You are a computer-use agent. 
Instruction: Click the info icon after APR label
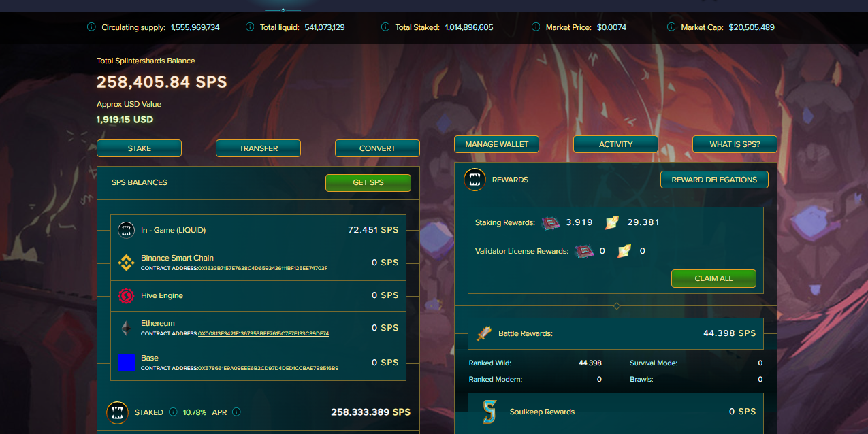(x=236, y=412)
